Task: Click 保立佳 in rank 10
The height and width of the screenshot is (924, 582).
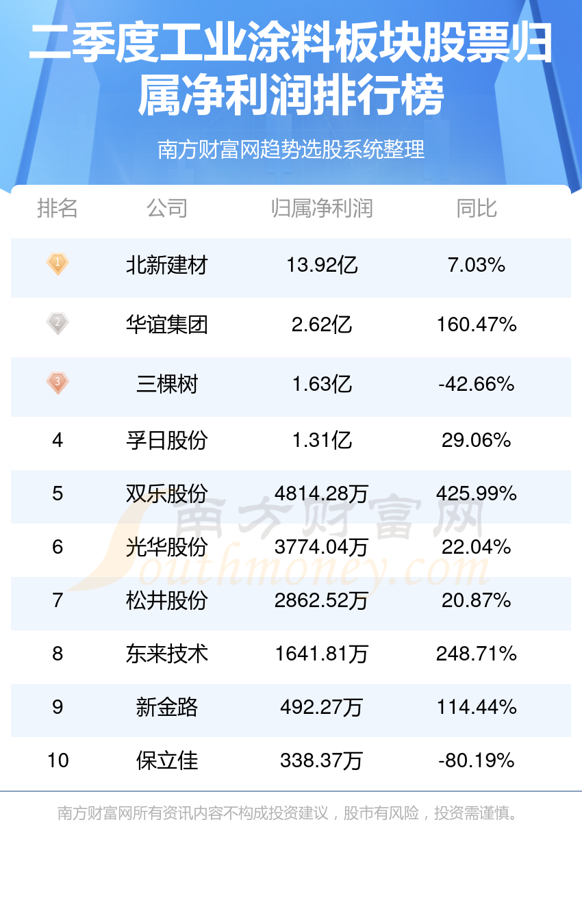Action: pos(166,760)
